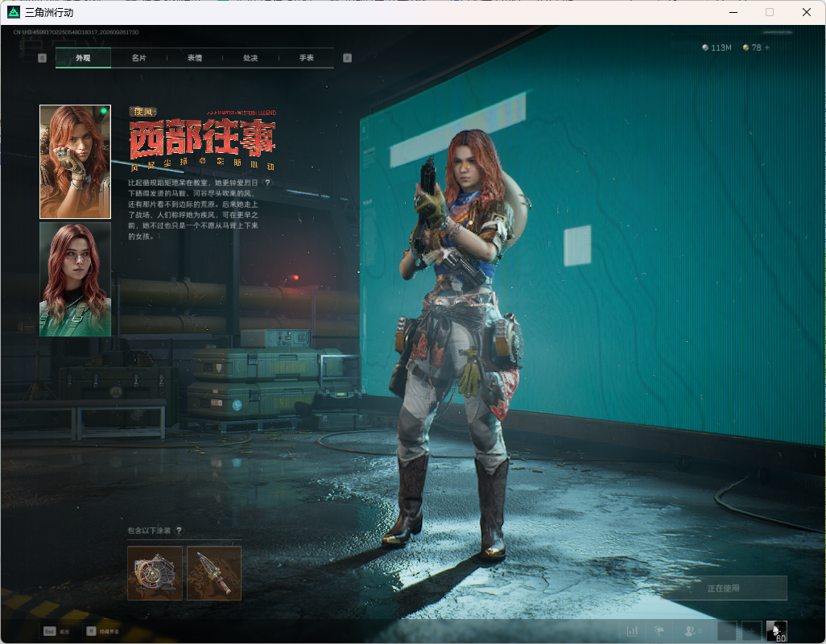Viewport: 826px width, 644px height.
Task: Click the second empty squad slot plus
Action: pos(752,630)
